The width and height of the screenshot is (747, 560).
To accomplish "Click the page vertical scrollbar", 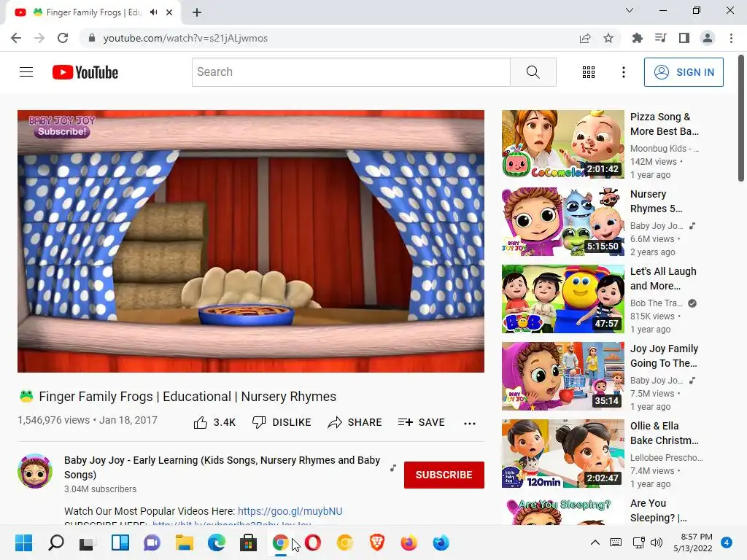I will point(741,119).
